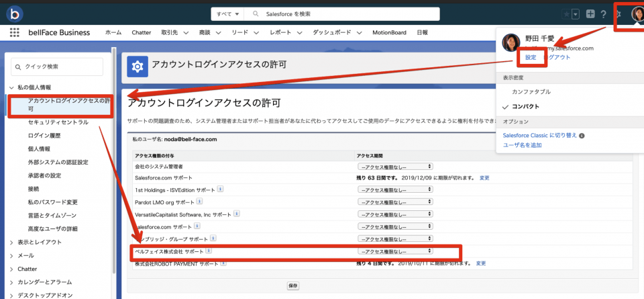Select カンファタブル display density option
This screenshot has width=644, height=299.
[531, 91]
